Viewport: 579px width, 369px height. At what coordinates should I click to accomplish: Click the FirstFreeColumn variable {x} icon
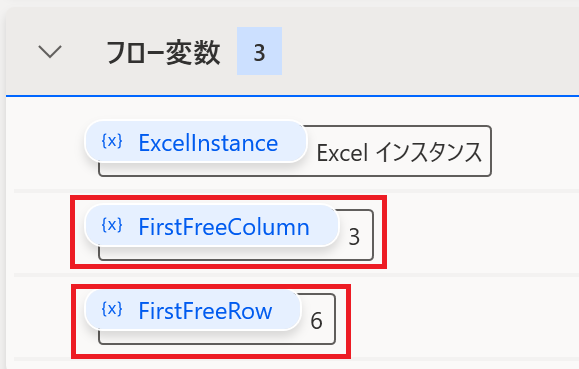[x=112, y=225]
